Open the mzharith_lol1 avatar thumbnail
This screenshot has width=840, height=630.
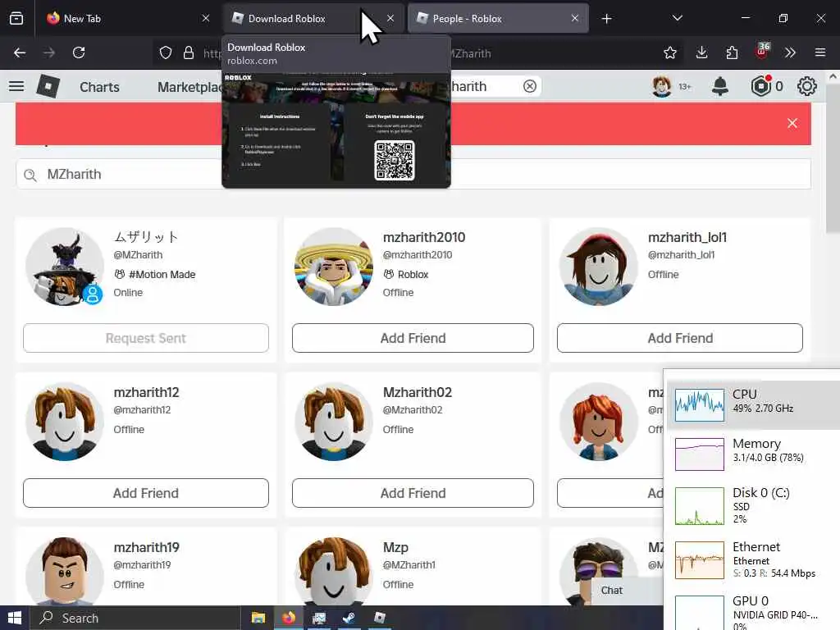[598, 267]
